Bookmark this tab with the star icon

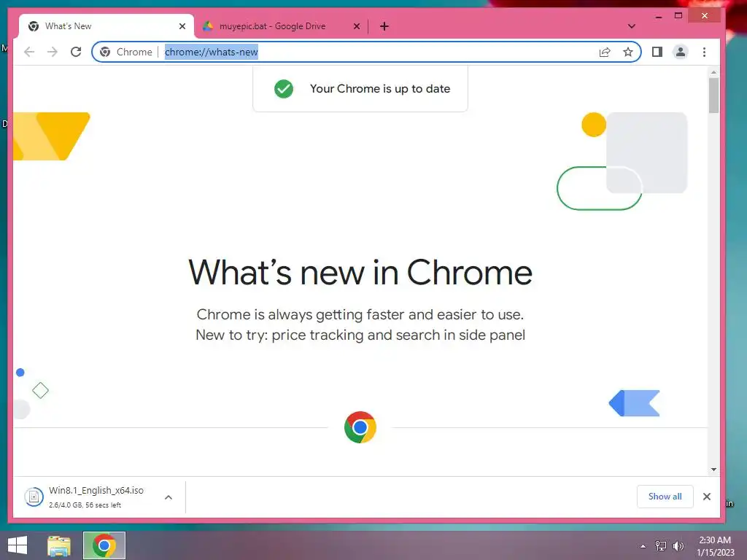coord(628,52)
